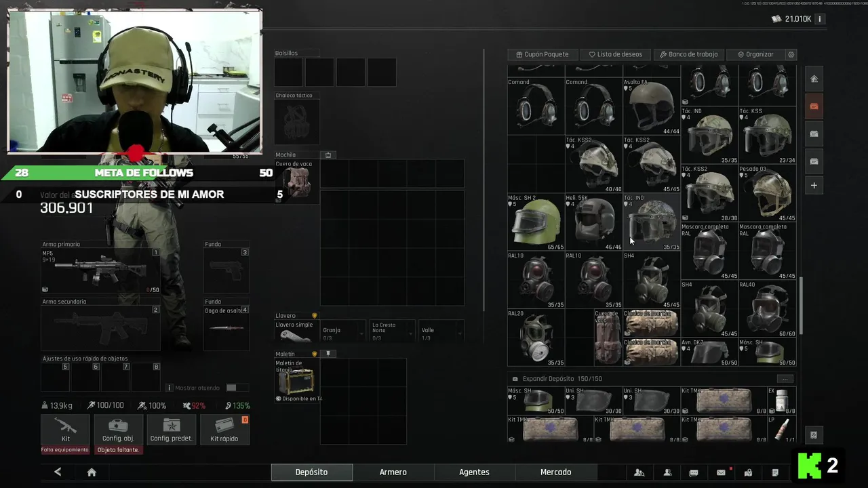Switch to the Agentes tab

pyautogui.click(x=475, y=472)
